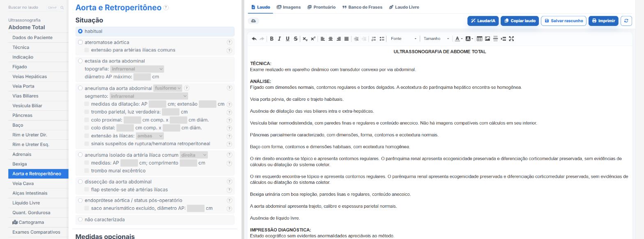The height and width of the screenshot is (239, 644).
Task: Center align the text
Action: [331, 39]
